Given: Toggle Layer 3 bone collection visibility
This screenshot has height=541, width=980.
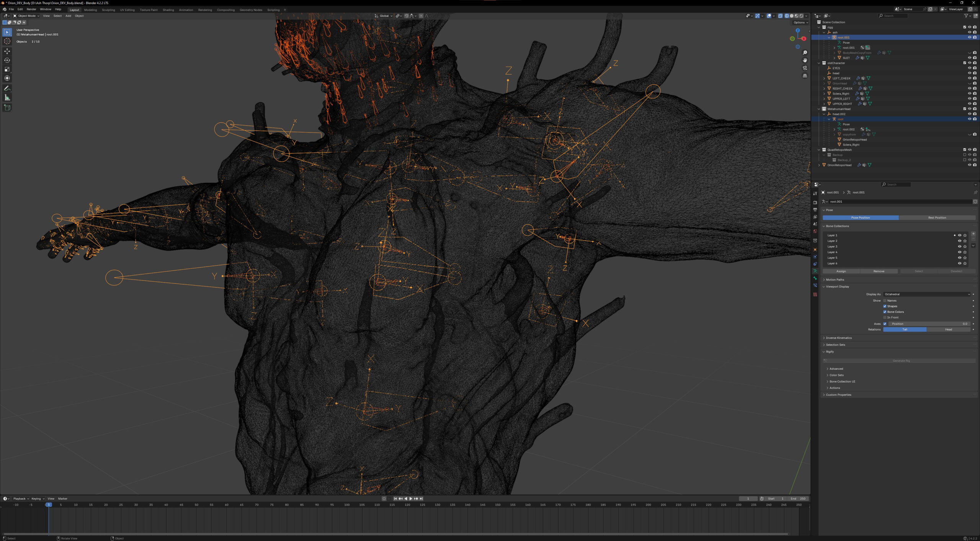Looking at the screenshot, I should click(959, 247).
